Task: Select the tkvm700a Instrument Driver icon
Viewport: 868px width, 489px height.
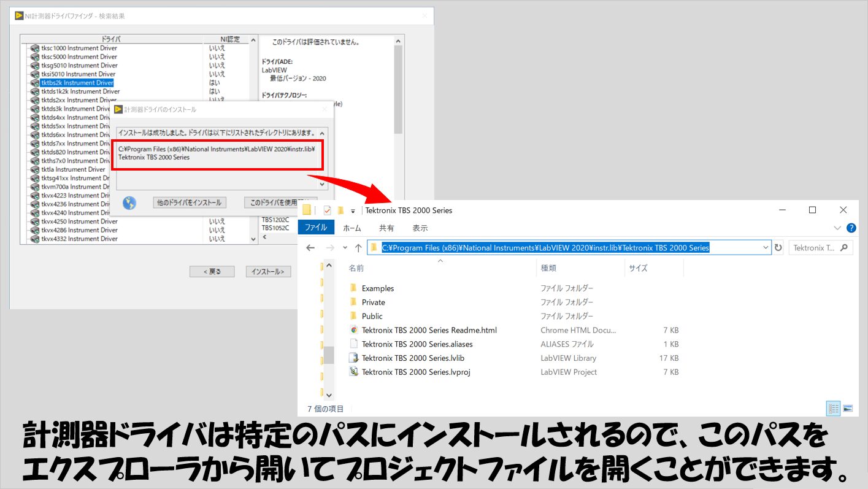Action: 34,187
